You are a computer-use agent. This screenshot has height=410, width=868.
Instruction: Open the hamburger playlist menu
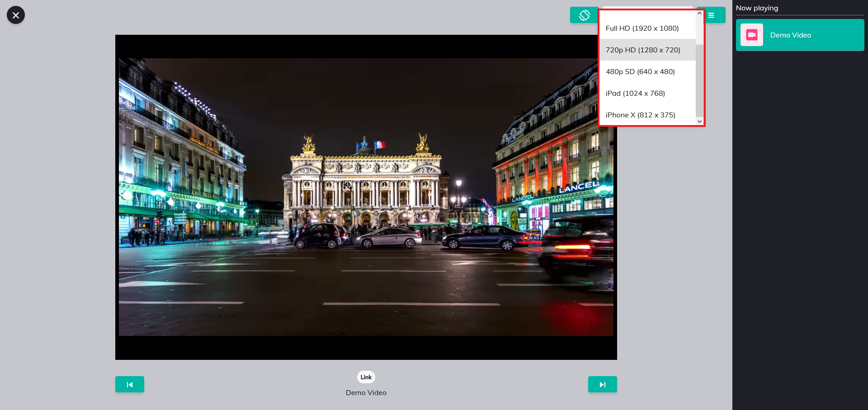[x=712, y=15]
